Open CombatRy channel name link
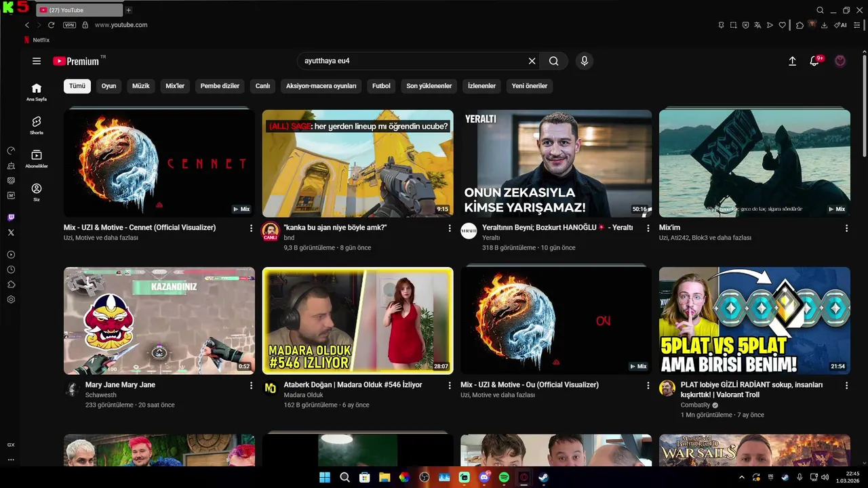The width and height of the screenshot is (868, 488). click(x=695, y=405)
